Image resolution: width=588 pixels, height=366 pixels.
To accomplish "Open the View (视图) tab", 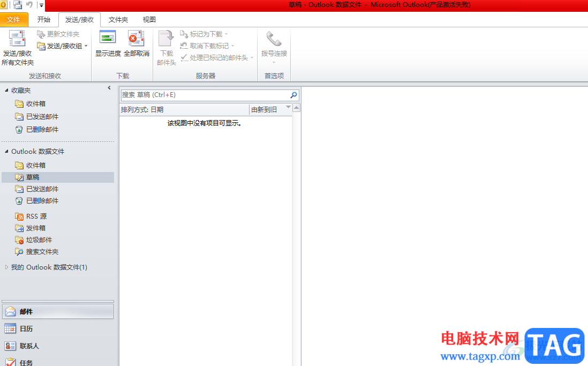I will [x=149, y=19].
